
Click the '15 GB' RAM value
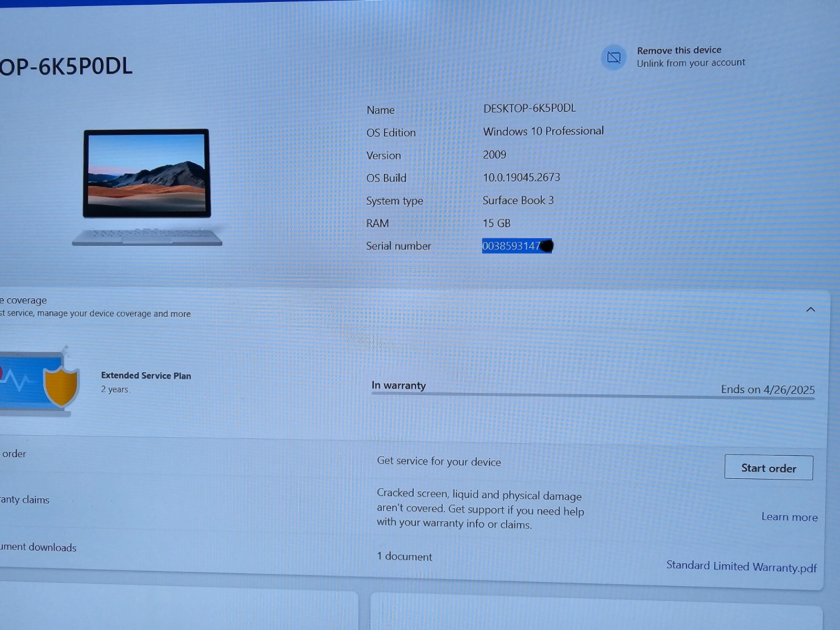point(497,223)
